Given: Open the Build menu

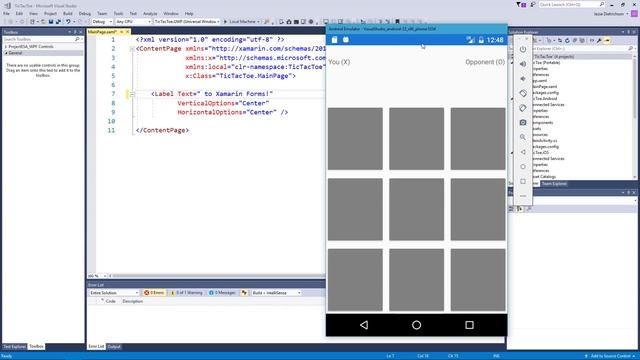Looking at the screenshot, I should (x=67, y=13).
